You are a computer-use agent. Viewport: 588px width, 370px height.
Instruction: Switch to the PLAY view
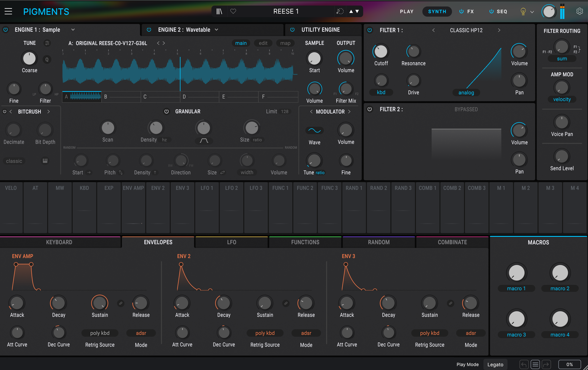(407, 12)
